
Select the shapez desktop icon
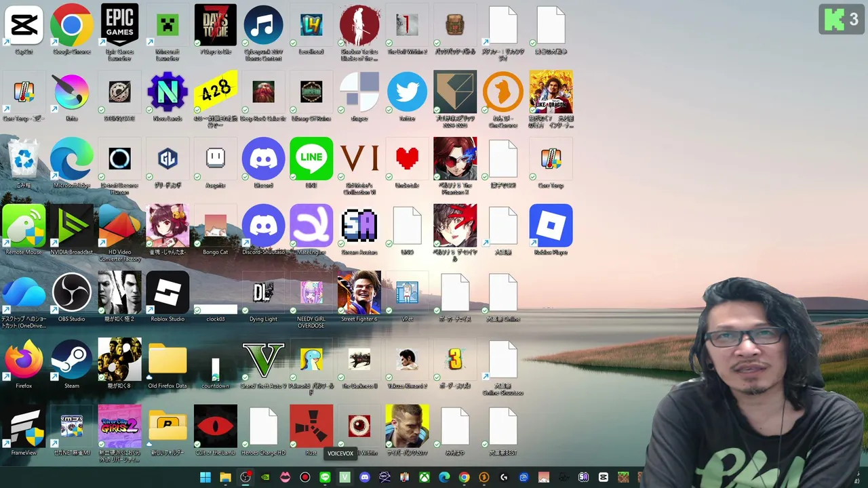[359, 92]
